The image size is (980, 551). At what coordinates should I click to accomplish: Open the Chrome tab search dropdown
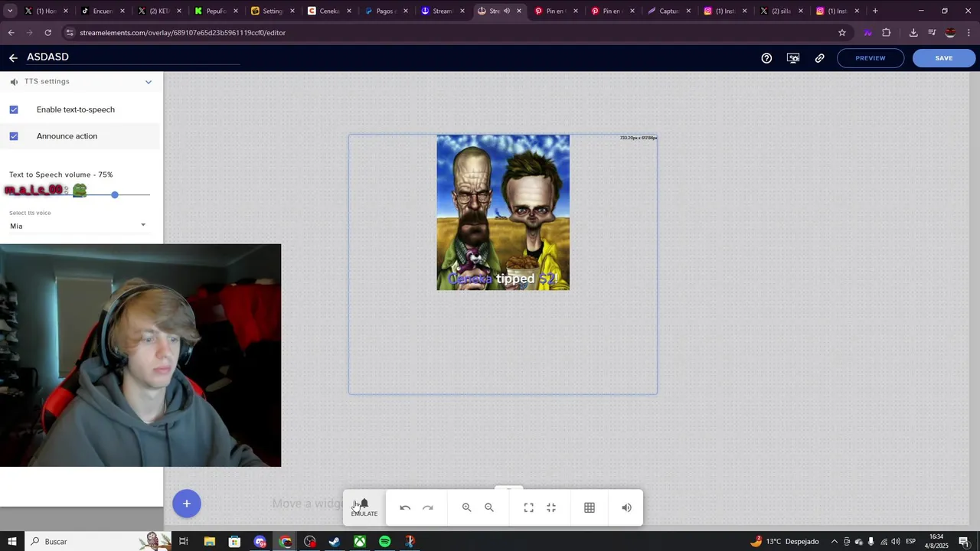click(x=10, y=11)
